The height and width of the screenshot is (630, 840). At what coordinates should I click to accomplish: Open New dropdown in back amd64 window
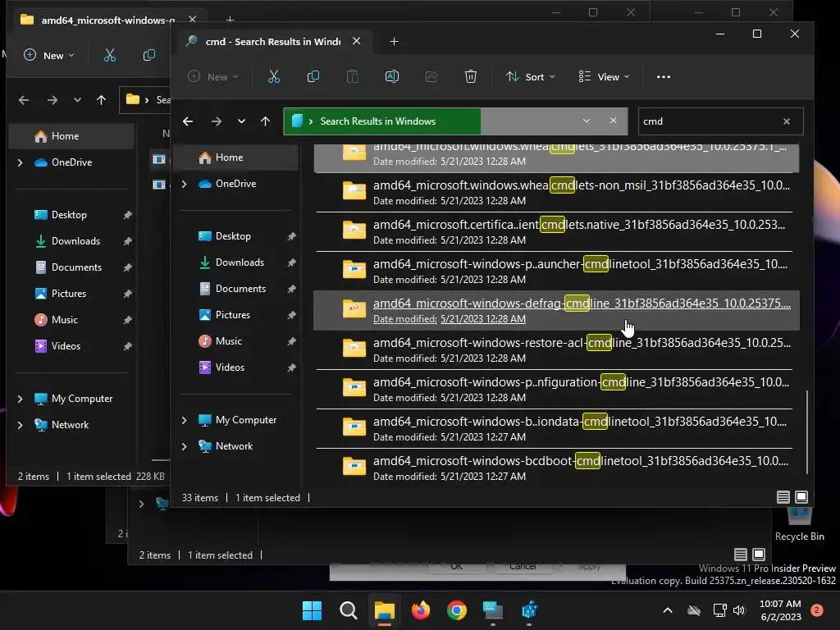point(49,55)
